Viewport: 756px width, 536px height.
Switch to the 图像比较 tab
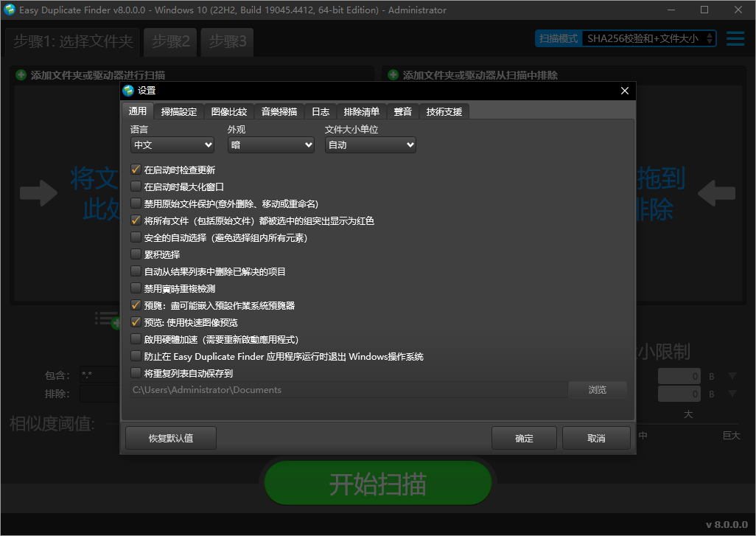click(x=229, y=111)
